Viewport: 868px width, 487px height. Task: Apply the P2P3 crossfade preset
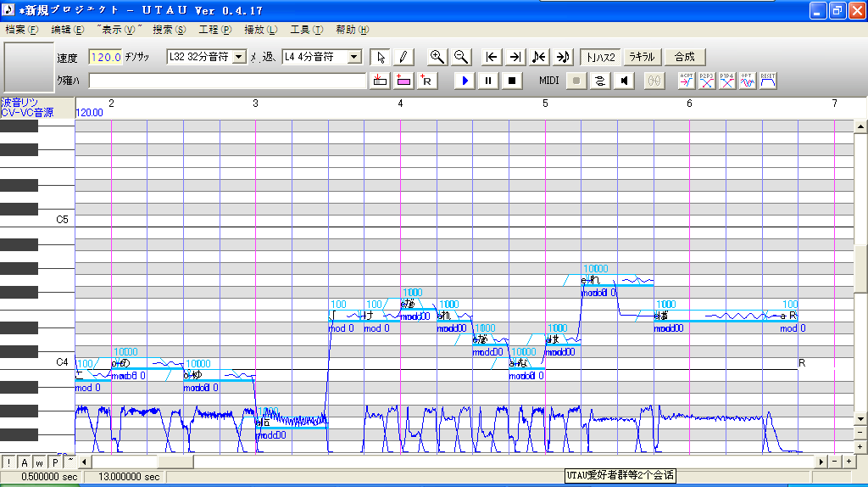click(x=706, y=81)
